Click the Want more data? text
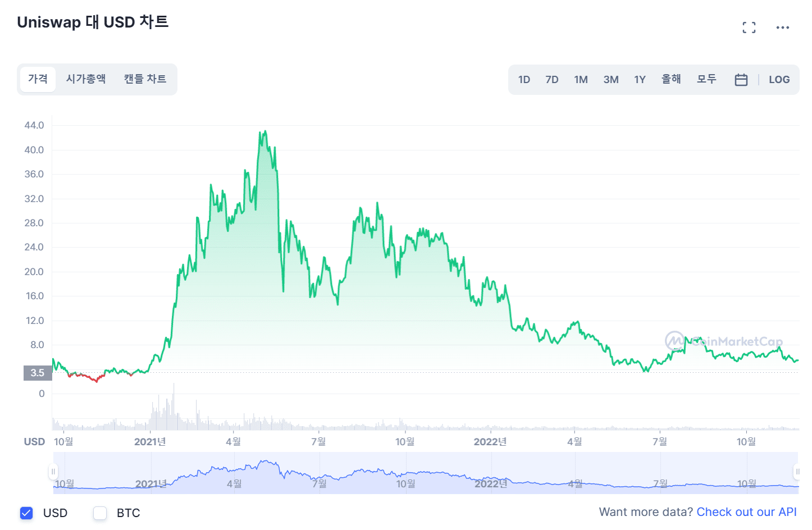 [x=646, y=512]
